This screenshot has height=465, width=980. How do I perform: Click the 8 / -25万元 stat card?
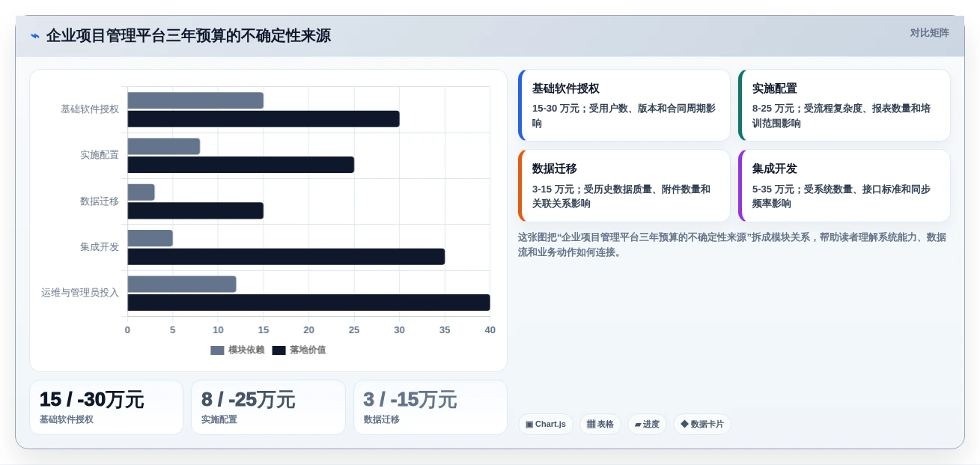coord(268,407)
